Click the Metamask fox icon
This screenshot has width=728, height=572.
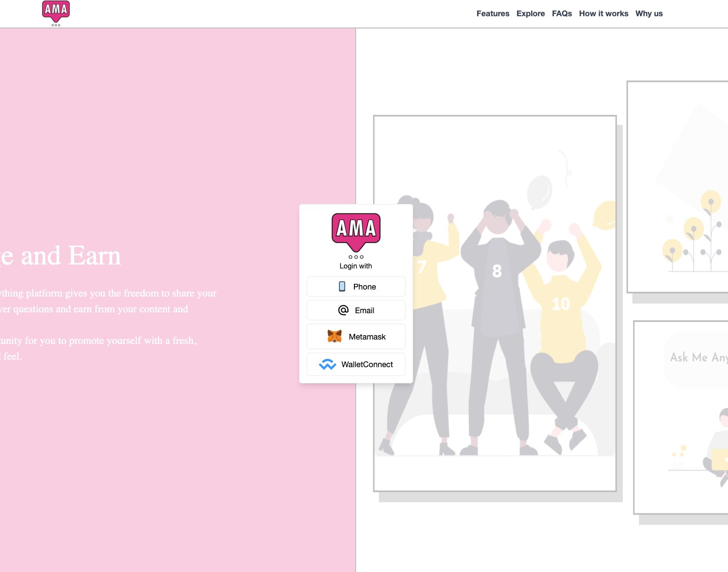click(335, 336)
